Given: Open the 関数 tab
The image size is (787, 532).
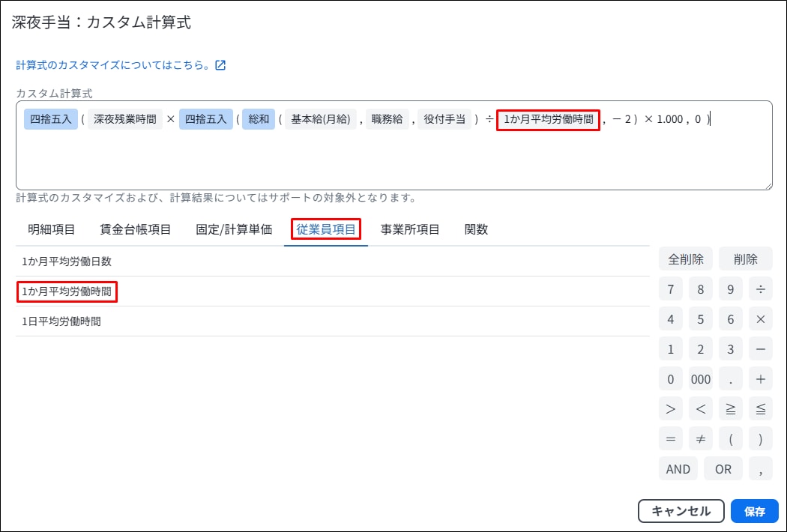Looking at the screenshot, I should [476, 229].
